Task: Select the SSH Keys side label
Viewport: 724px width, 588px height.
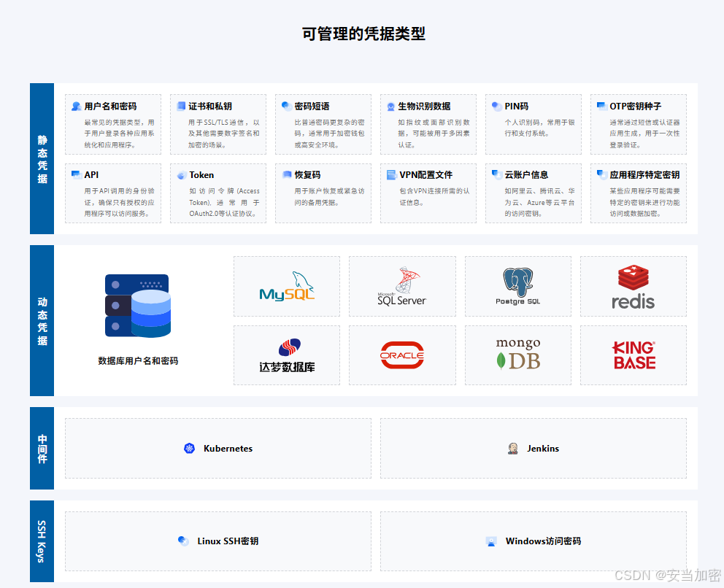Action: click(x=42, y=541)
